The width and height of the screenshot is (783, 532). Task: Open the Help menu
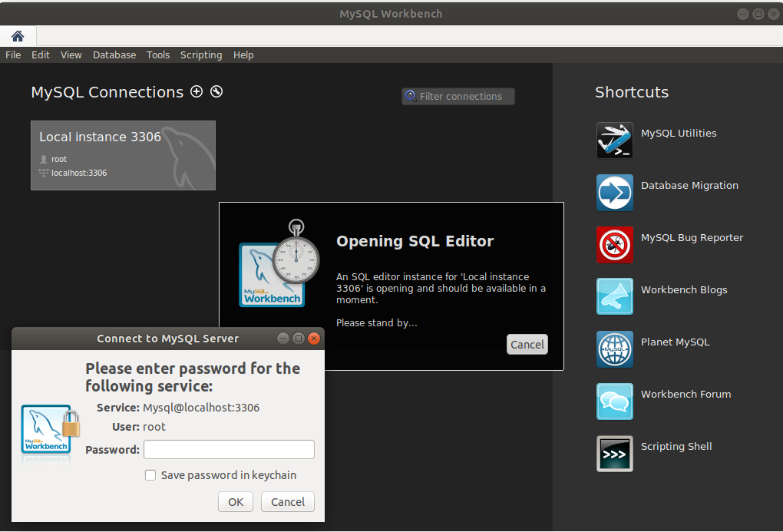[x=243, y=55]
